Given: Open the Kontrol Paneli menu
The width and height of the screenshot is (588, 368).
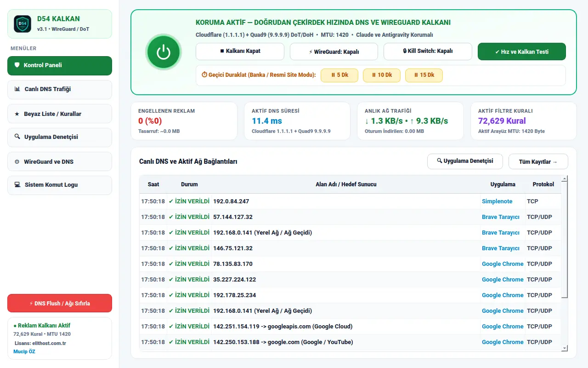Looking at the screenshot, I should coord(60,65).
